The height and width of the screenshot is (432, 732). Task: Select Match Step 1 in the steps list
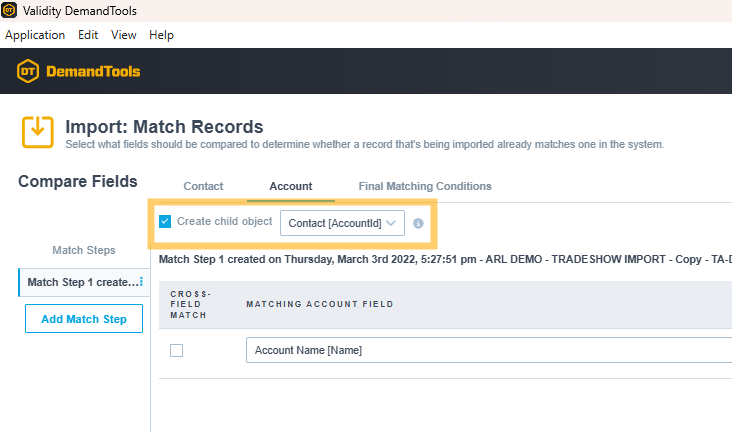(x=84, y=282)
